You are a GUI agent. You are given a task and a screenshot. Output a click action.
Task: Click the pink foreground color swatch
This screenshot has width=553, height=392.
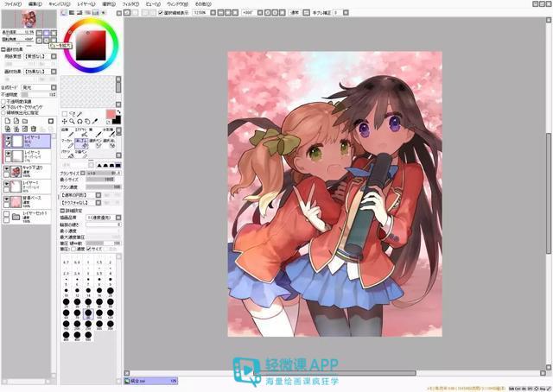click(x=111, y=114)
